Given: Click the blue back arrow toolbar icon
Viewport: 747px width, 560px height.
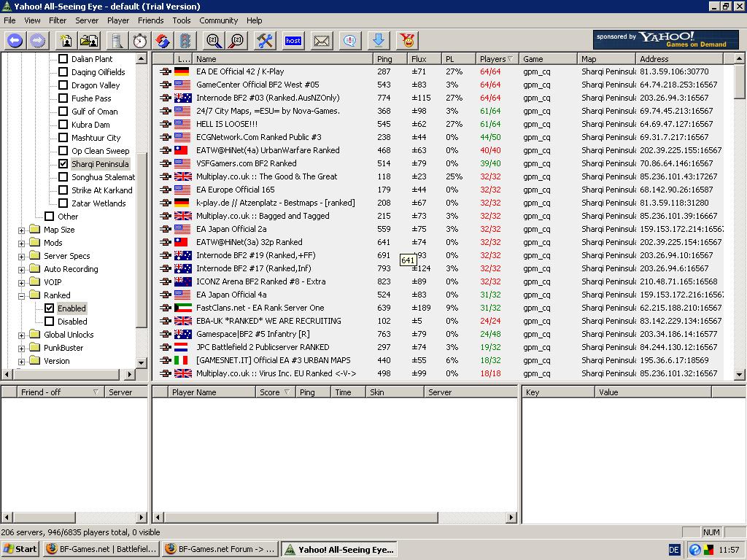Looking at the screenshot, I should pyautogui.click(x=15, y=41).
